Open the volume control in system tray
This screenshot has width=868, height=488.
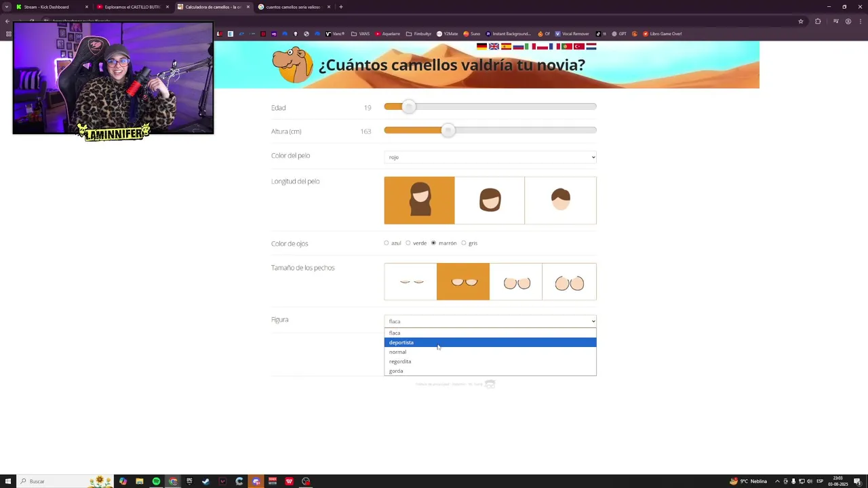click(x=810, y=481)
